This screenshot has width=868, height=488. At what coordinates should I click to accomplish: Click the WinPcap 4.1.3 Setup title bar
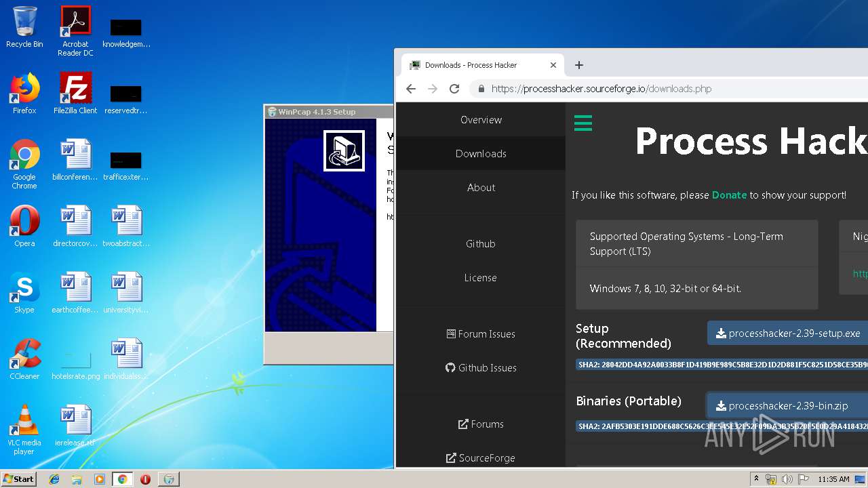330,112
